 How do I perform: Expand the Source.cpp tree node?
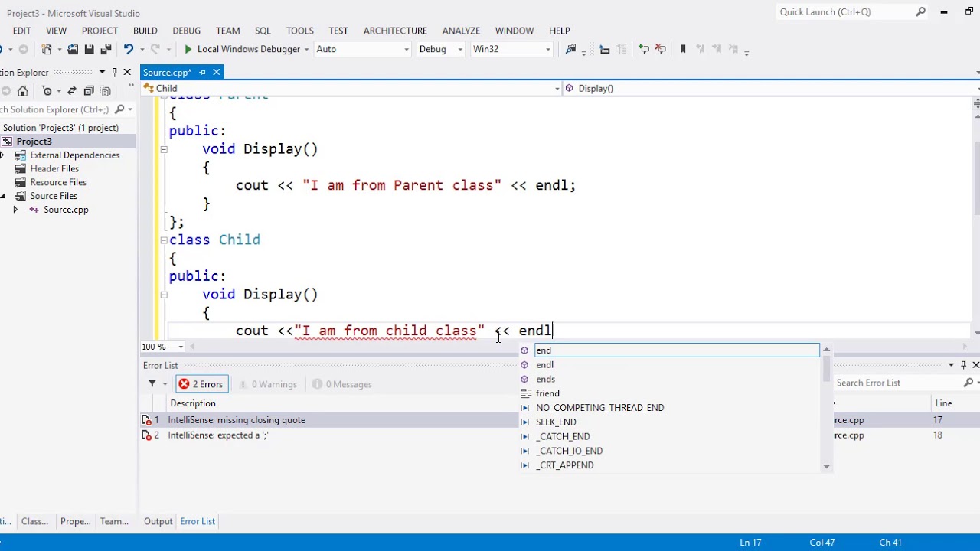click(x=15, y=210)
